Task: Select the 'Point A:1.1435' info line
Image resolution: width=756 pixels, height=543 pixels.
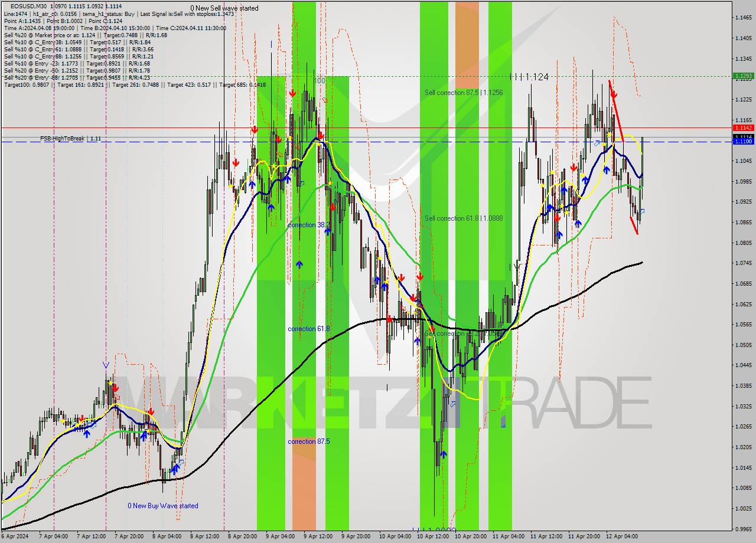Action: point(63,21)
